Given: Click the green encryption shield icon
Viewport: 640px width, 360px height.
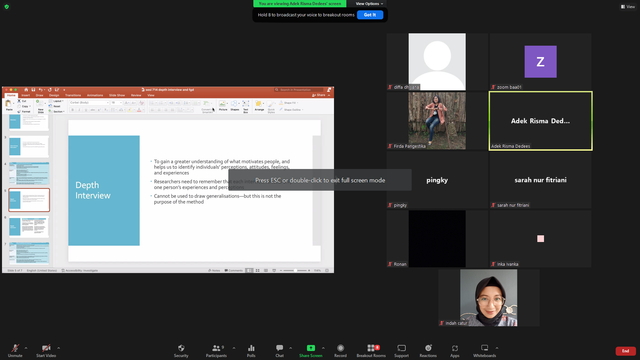Looking at the screenshot, I should click(x=7, y=7).
